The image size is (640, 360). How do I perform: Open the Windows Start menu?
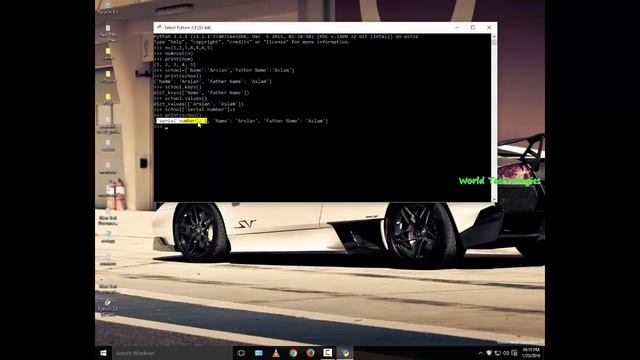(x=103, y=353)
